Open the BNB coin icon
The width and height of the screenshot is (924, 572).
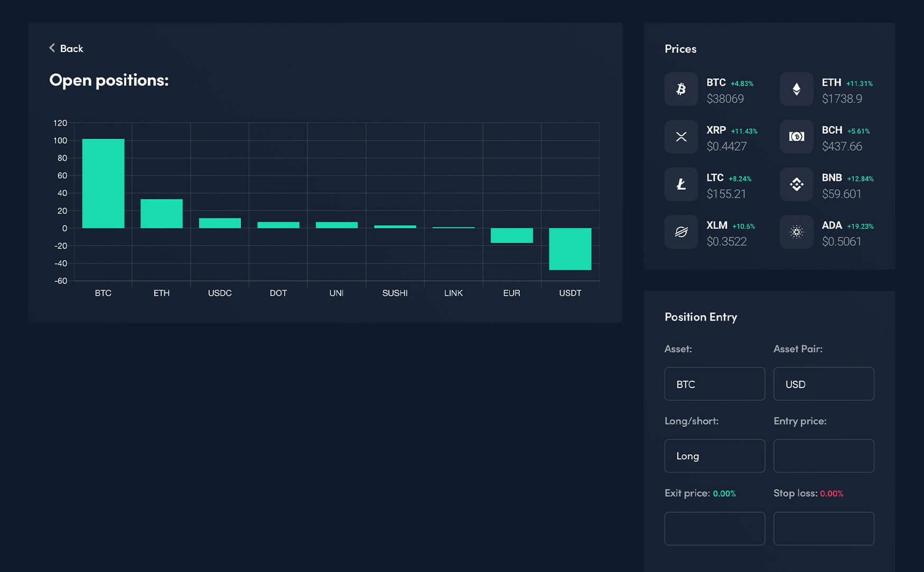796,184
